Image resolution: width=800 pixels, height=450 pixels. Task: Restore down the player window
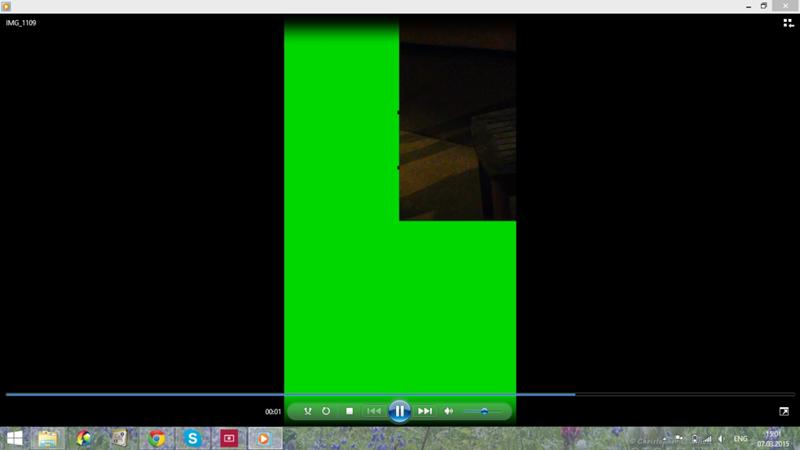point(764,6)
